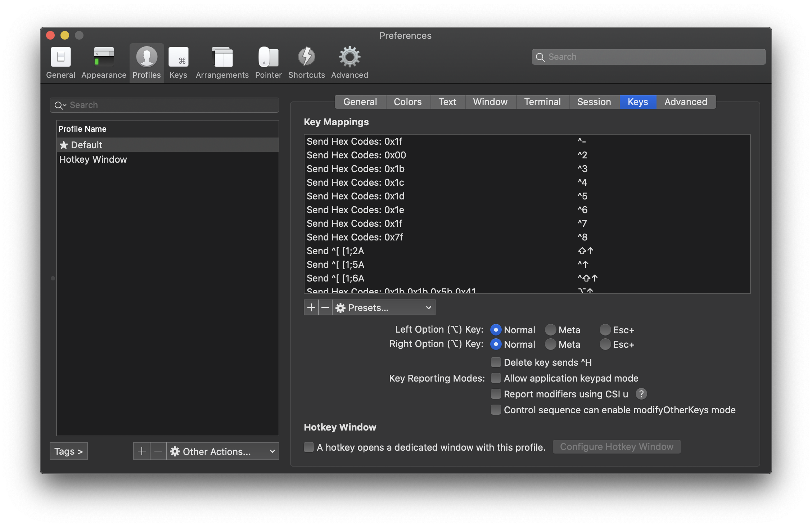Open the Appearance preferences icon
Image resolution: width=812 pixels, height=527 pixels.
tap(104, 58)
